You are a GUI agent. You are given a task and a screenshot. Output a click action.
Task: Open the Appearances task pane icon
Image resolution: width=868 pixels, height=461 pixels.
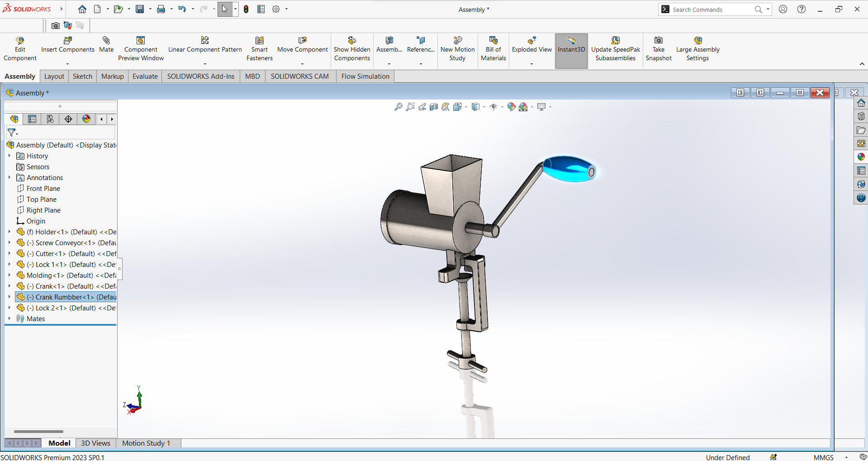[861, 157]
